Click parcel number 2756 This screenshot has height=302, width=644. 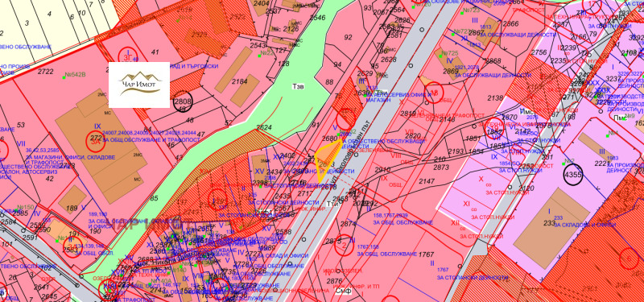539,52
